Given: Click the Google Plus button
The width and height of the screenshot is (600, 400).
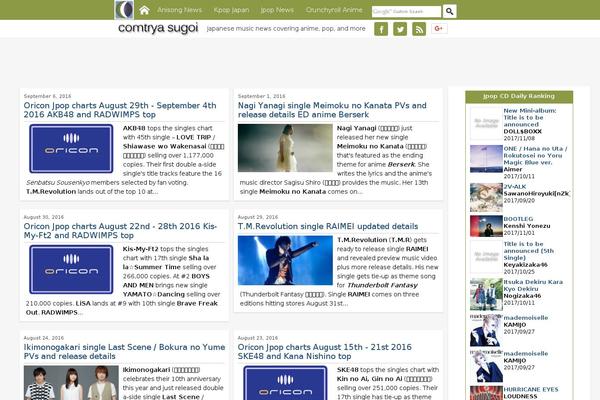Looking at the screenshot, I should [x=439, y=28].
